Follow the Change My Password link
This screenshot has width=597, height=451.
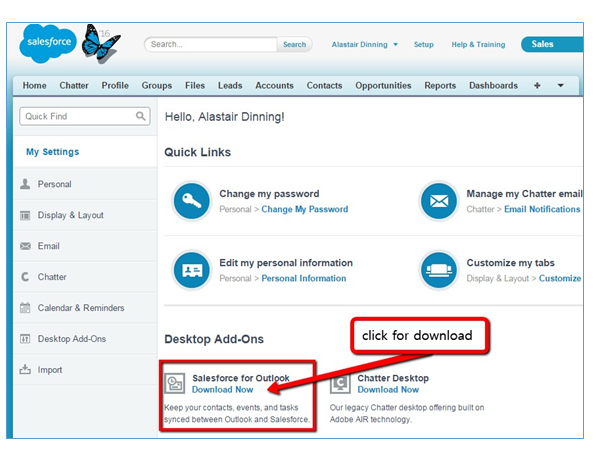[x=305, y=209]
